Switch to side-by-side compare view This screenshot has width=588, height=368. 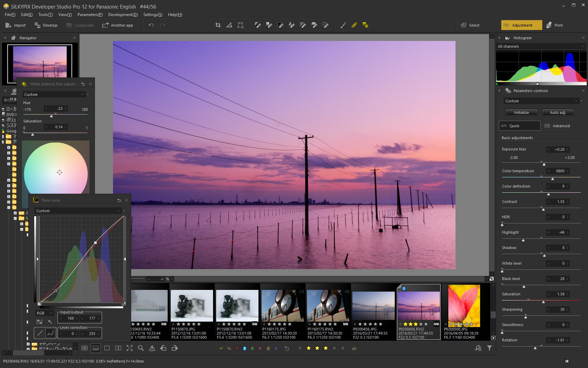118,348
